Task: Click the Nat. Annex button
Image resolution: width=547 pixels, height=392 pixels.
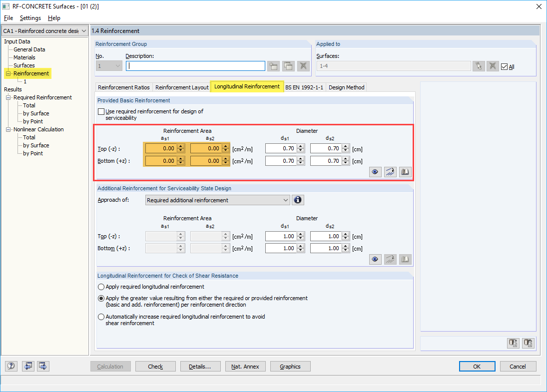Action: tap(245, 366)
